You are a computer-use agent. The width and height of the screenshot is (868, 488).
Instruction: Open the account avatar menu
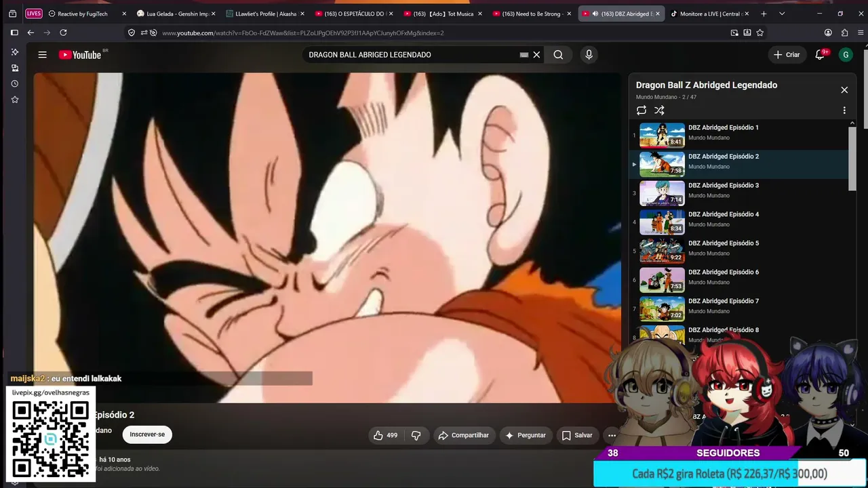pyautogui.click(x=845, y=55)
